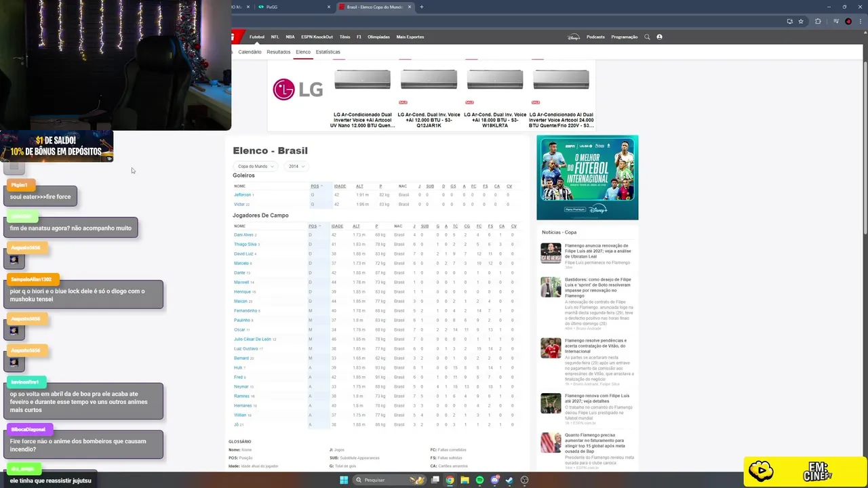Open the NFL section
Viewport: 868px width, 488px height.
[x=275, y=37]
